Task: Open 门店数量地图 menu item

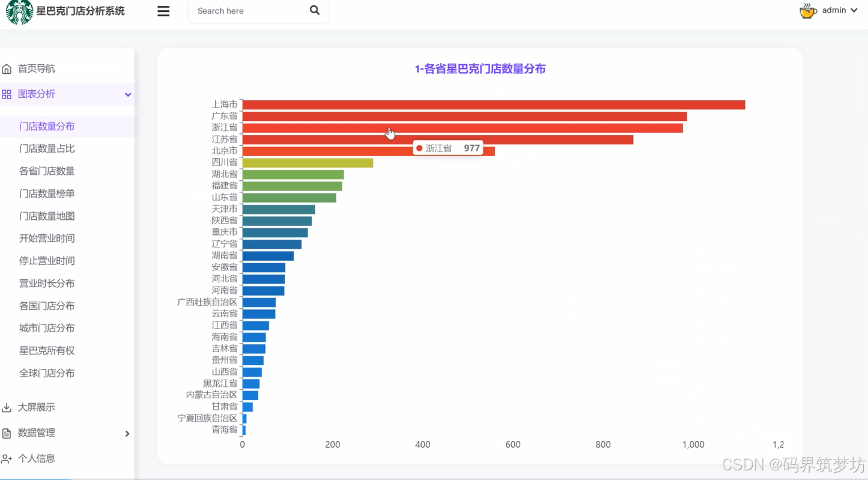Action: coord(47,216)
